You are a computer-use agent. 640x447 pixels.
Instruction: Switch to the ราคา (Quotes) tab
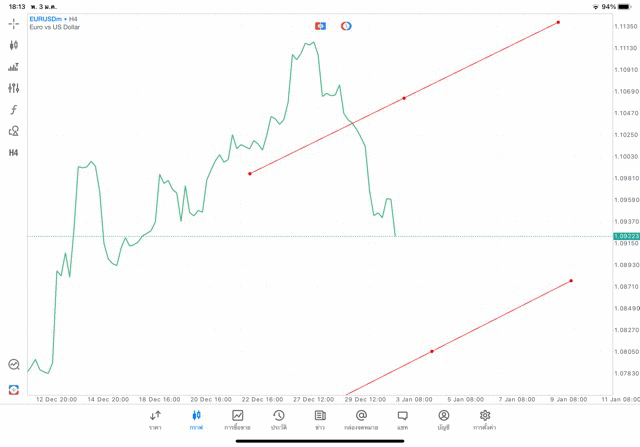click(x=155, y=420)
